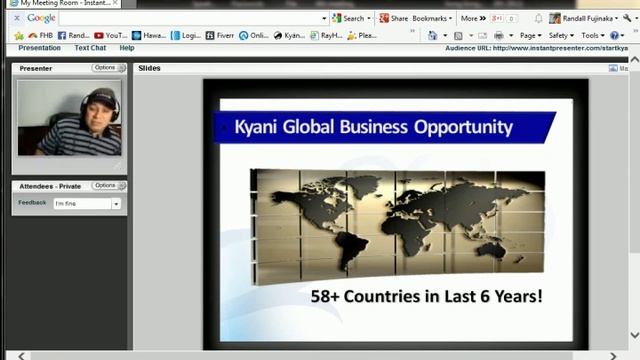Open the Home button dropdown arrow

click(445, 36)
